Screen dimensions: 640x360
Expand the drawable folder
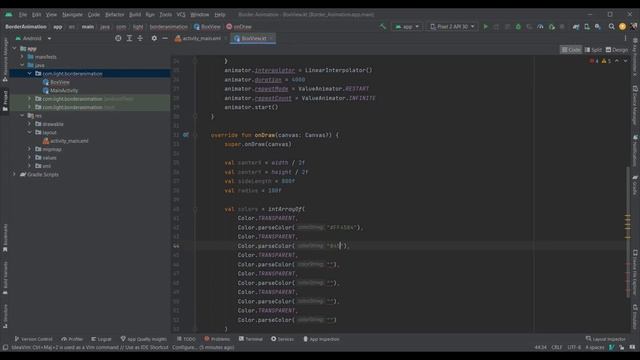[x=29, y=124]
